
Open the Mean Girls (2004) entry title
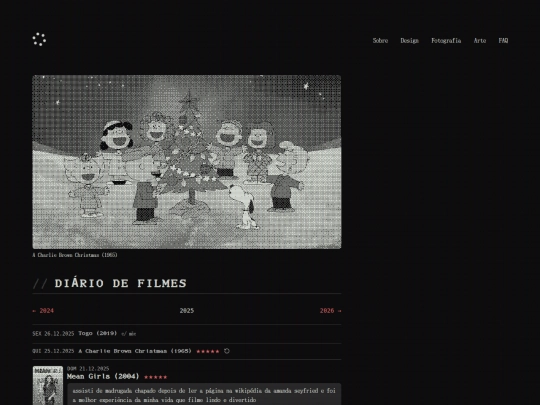tap(103, 376)
